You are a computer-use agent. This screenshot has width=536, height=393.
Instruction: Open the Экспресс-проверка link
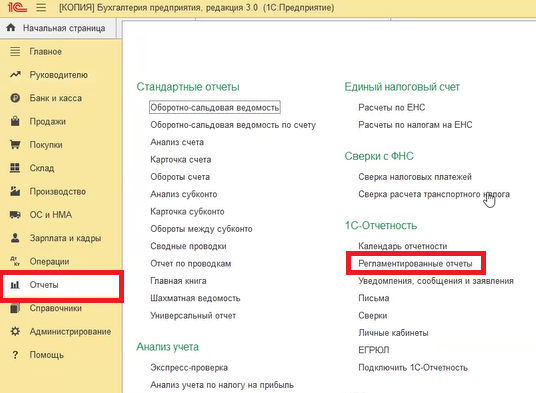[189, 367]
